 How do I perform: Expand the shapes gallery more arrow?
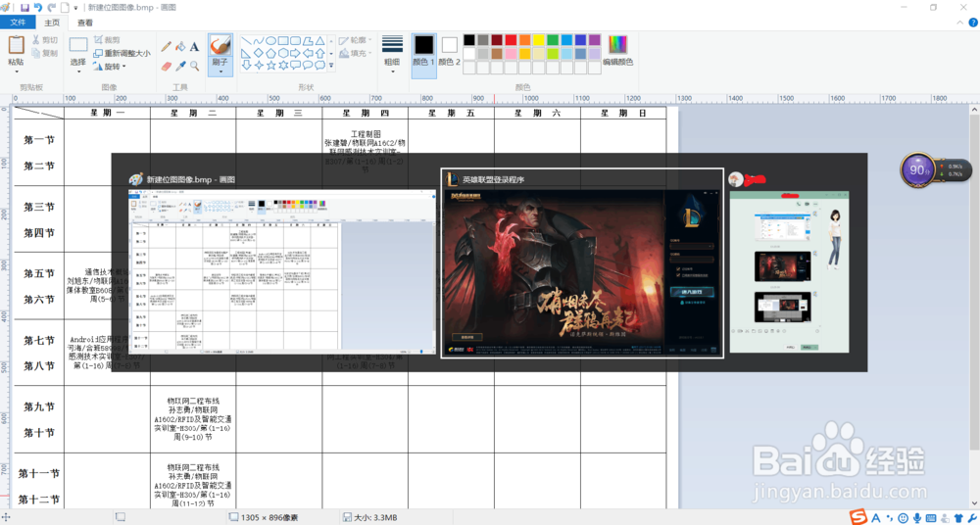coord(331,65)
